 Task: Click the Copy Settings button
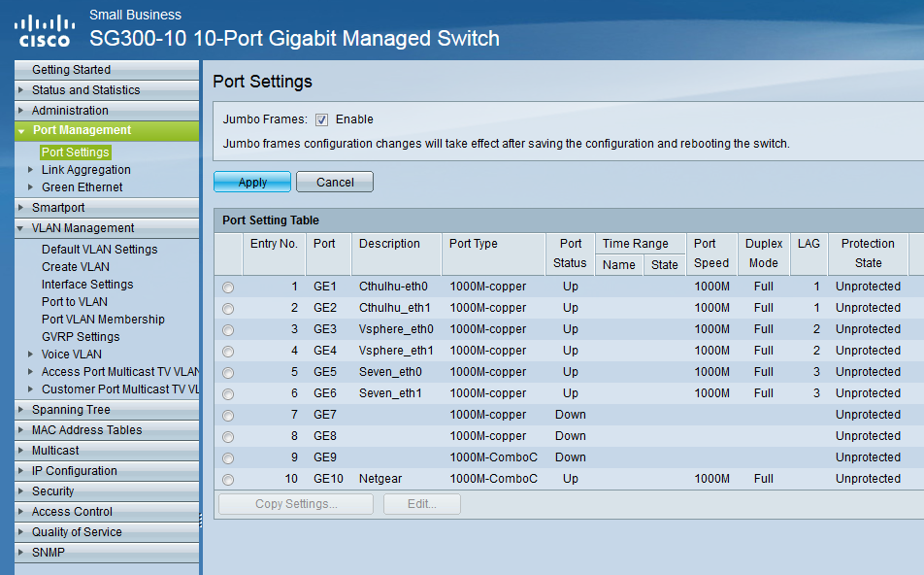tap(296, 504)
